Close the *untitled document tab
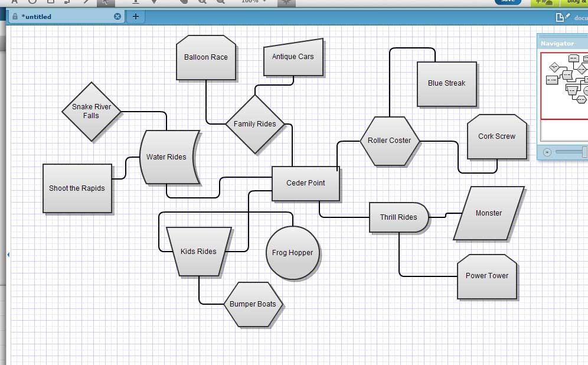Screen dimensions: 588x365 117,17
